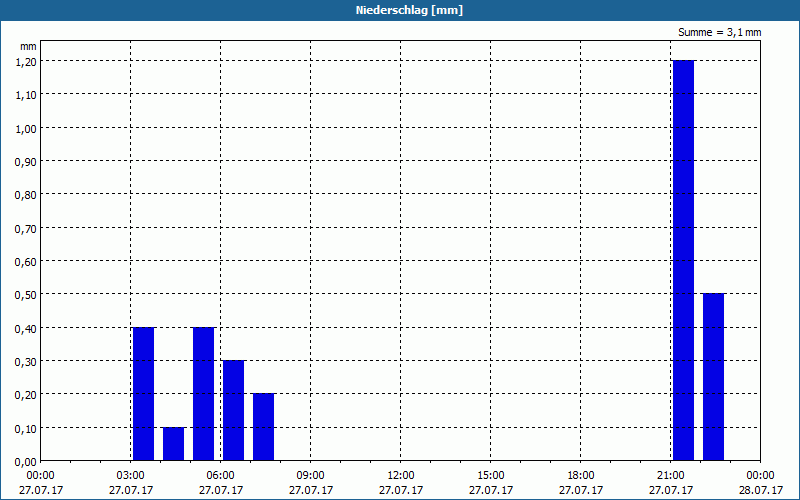Image resolution: width=800 pixels, height=500 pixels.
Task: Click the 09:00 x-axis time label
Action: click(x=311, y=476)
